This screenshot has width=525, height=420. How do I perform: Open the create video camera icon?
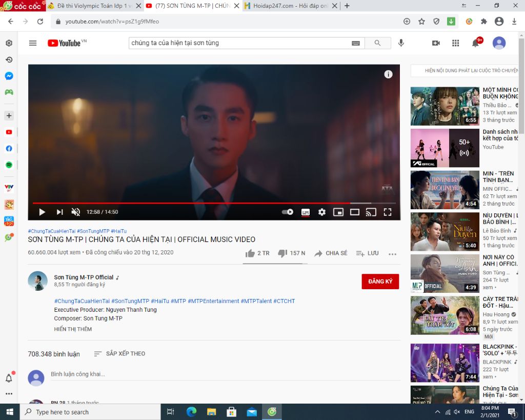[436, 43]
